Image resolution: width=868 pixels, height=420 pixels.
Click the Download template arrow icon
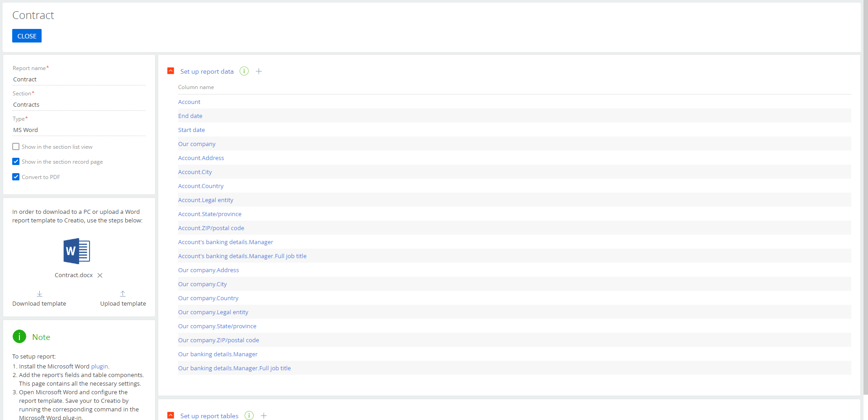click(x=39, y=294)
